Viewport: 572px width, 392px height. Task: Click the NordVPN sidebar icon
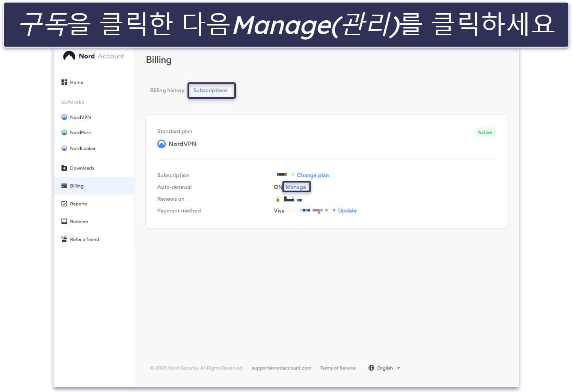pos(64,117)
